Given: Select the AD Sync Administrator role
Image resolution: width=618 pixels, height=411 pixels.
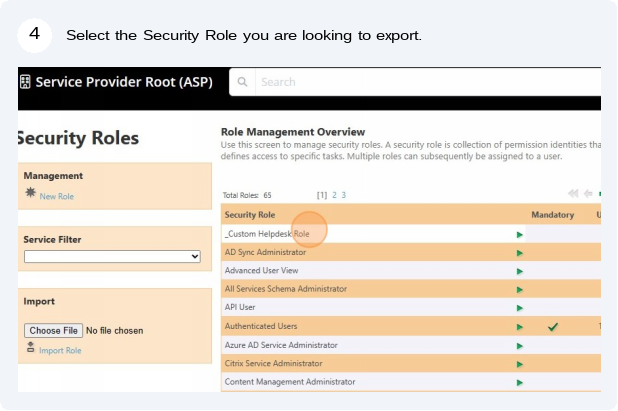Looking at the screenshot, I should (265, 252).
